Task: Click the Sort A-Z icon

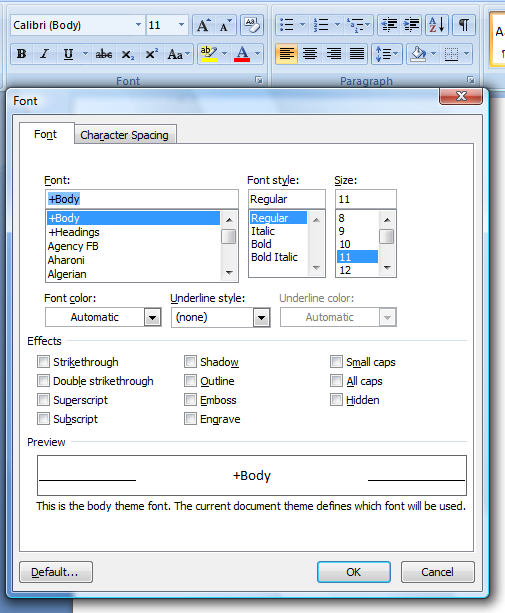Action: coord(437,25)
